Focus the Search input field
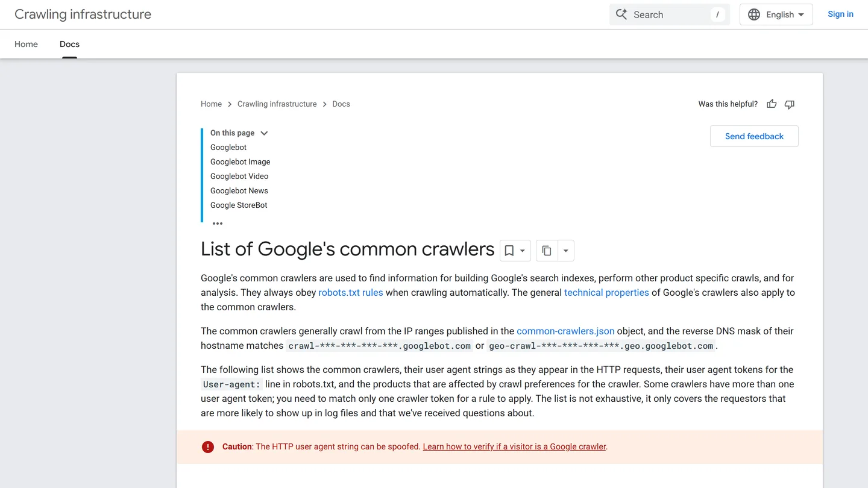The height and width of the screenshot is (488, 868). [x=669, y=14]
